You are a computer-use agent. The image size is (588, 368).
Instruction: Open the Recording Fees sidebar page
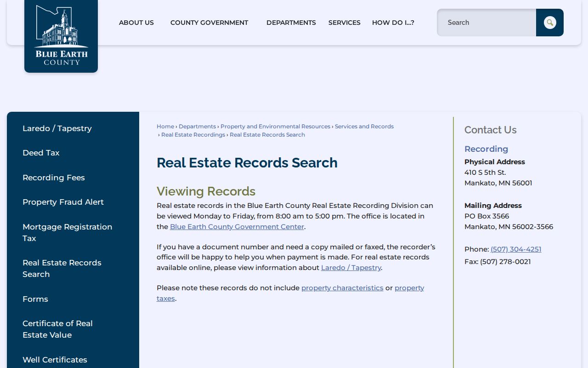pos(54,178)
